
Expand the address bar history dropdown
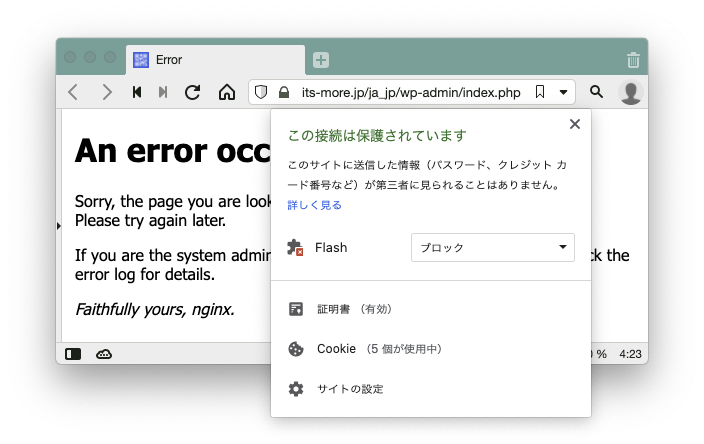pos(563,93)
